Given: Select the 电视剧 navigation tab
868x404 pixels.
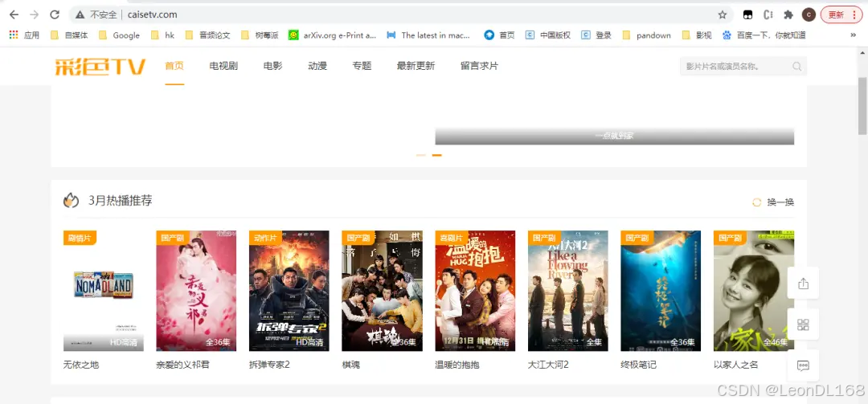Looking at the screenshot, I should (223, 66).
